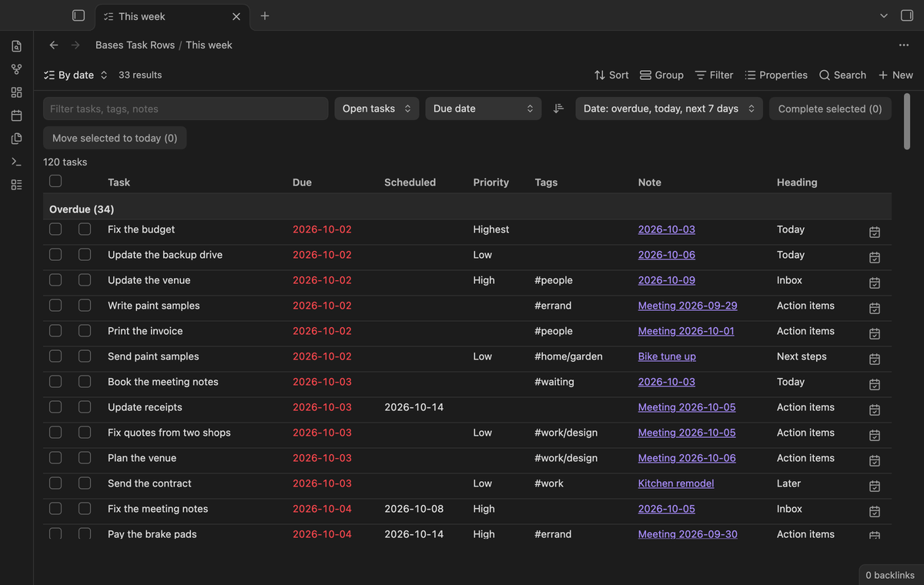This screenshot has height=585, width=924.
Task: Click calendar icon for Print the invoice row
Action: click(x=875, y=333)
